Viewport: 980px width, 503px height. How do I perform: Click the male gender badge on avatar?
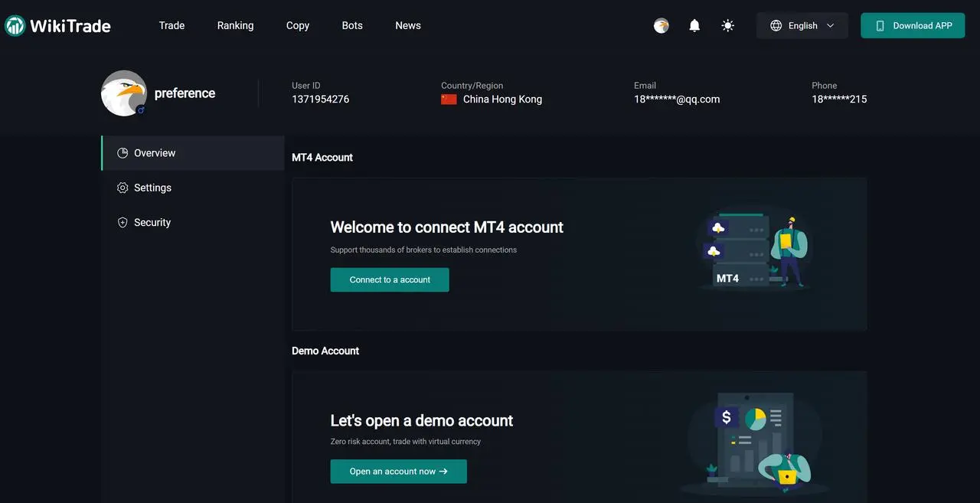(x=141, y=110)
